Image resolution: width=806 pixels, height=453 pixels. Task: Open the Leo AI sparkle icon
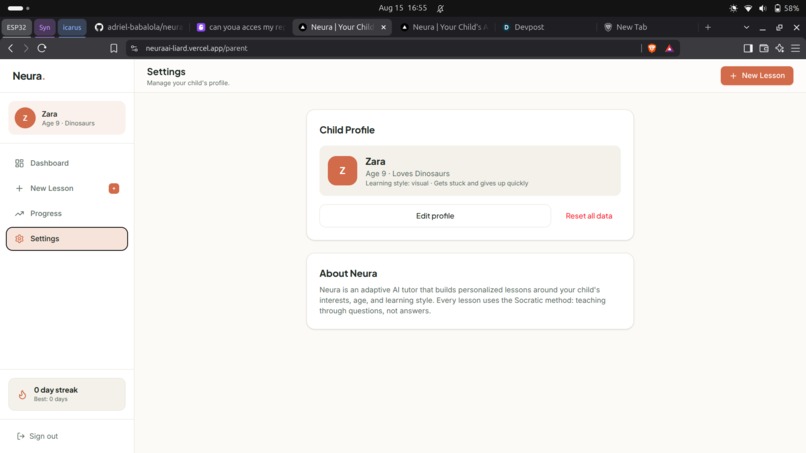[x=780, y=48]
